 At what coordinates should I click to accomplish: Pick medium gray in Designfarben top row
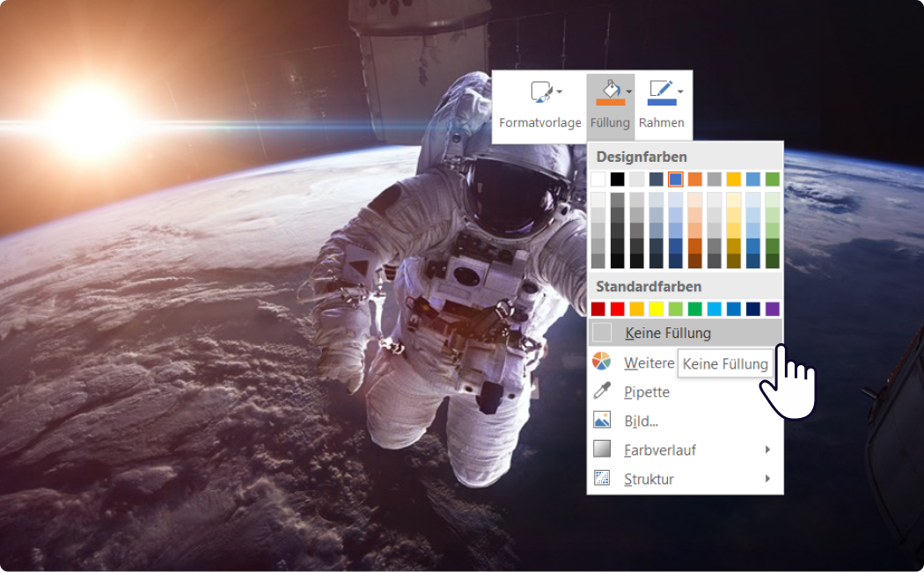[715, 180]
